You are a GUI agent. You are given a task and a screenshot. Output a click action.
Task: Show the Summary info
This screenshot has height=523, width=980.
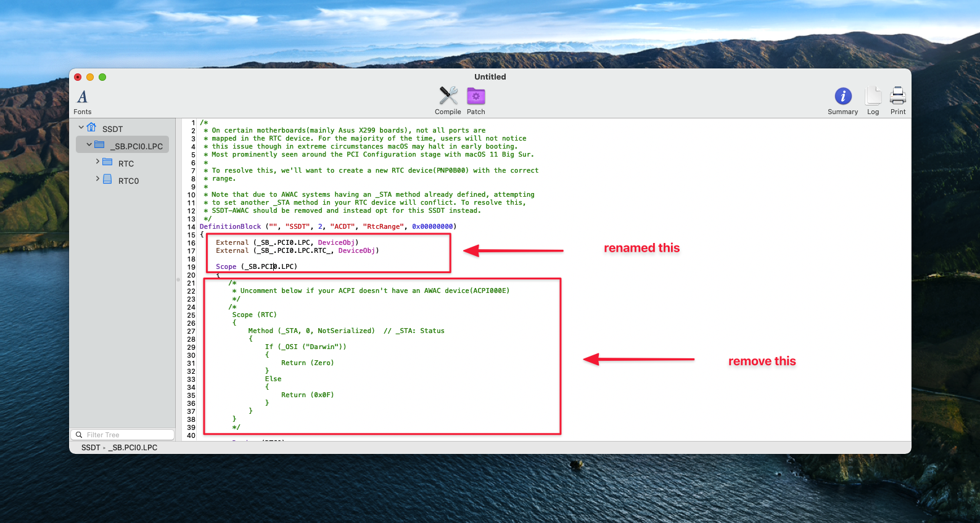pyautogui.click(x=842, y=96)
